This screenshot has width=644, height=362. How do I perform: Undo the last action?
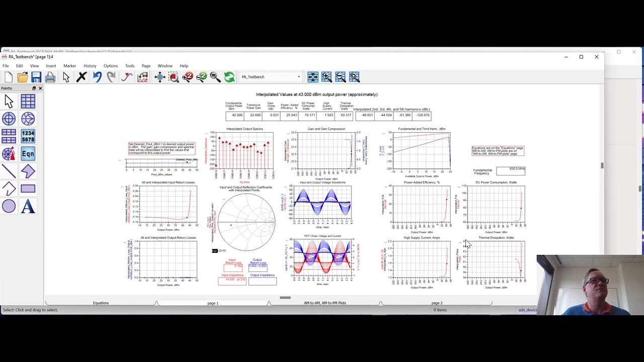click(x=97, y=77)
